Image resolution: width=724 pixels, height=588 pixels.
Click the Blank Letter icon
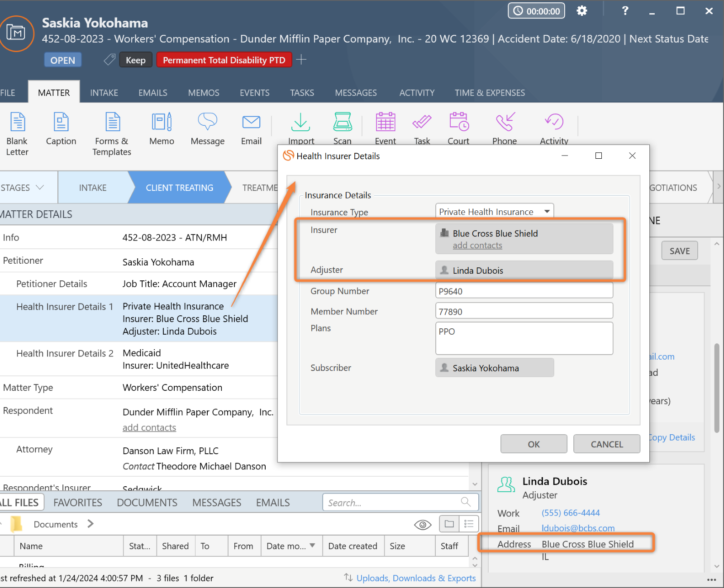[x=17, y=122]
